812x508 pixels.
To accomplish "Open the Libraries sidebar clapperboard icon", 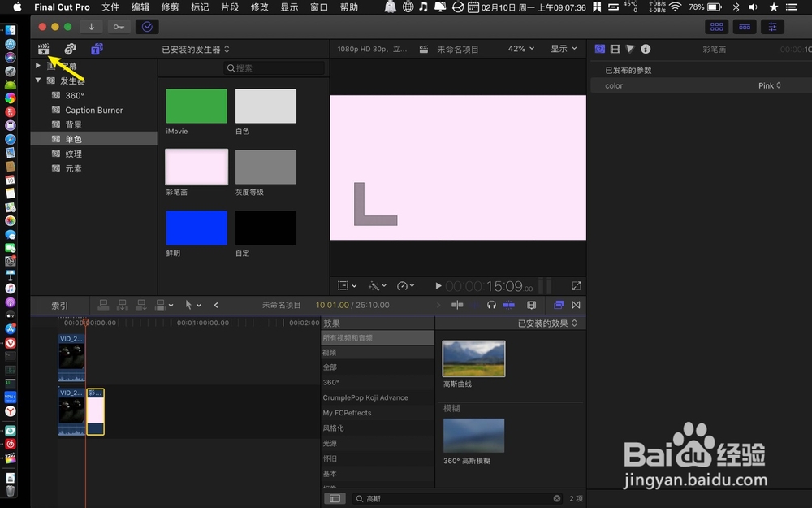I will click(x=44, y=49).
